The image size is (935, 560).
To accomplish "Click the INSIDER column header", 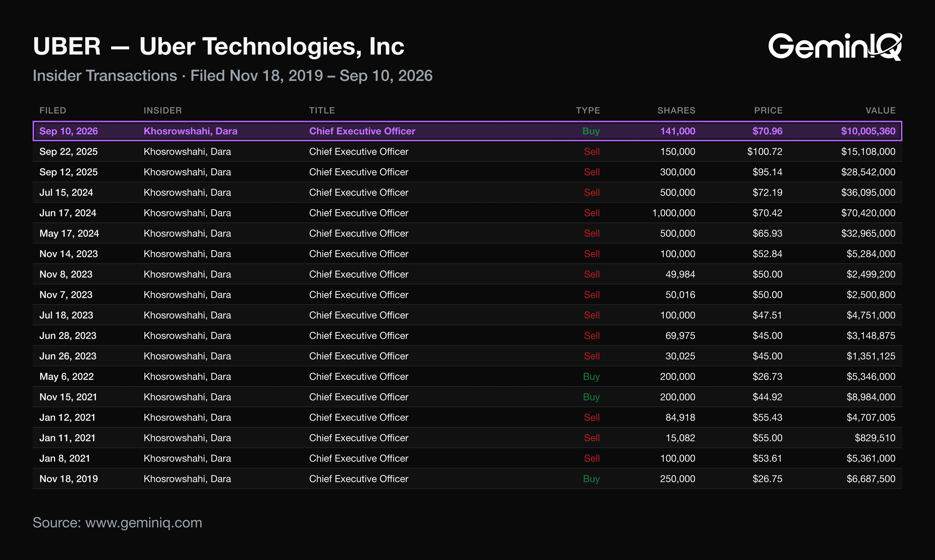I will [x=163, y=111].
